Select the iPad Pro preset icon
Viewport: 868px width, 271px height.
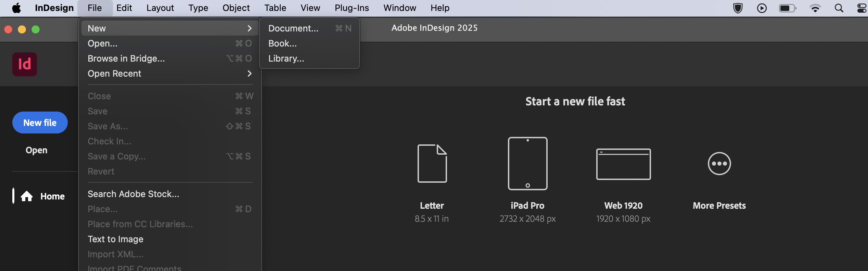527,164
